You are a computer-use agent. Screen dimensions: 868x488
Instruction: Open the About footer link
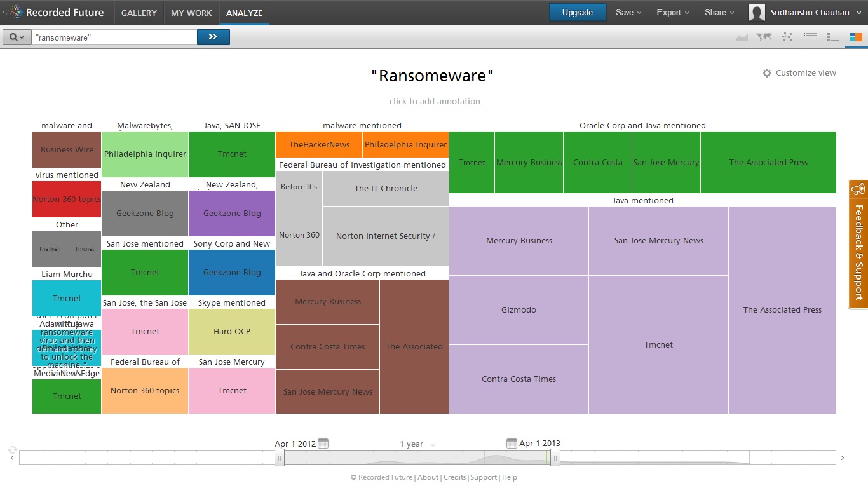(428, 477)
